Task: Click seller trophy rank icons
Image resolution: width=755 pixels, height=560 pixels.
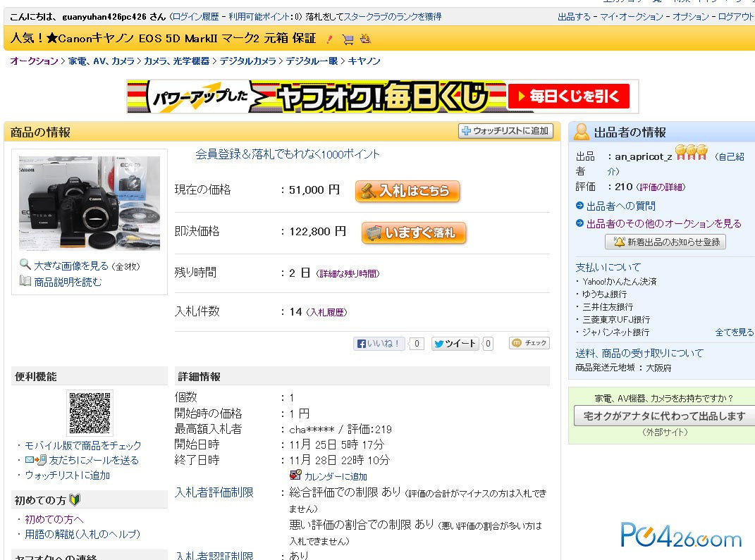Action: pyautogui.click(x=692, y=153)
